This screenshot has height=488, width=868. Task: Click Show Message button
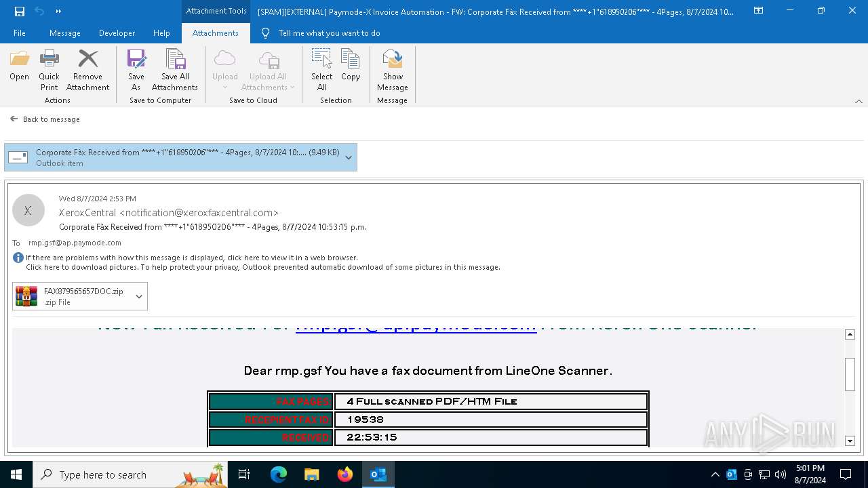(x=393, y=70)
